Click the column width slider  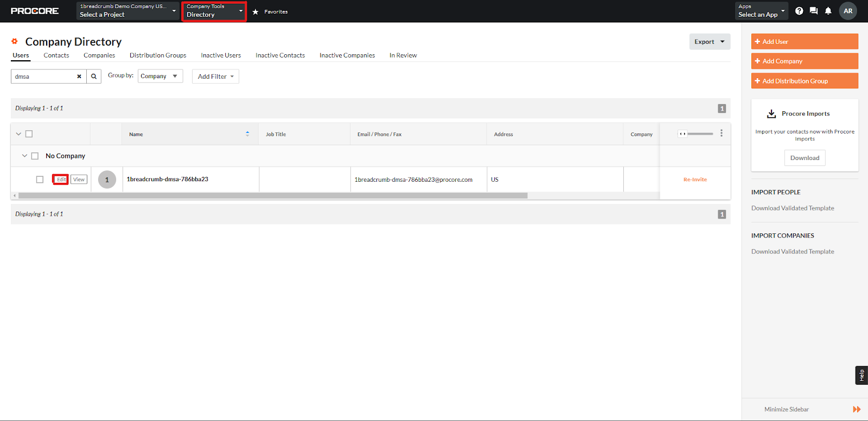tap(695, 133)
